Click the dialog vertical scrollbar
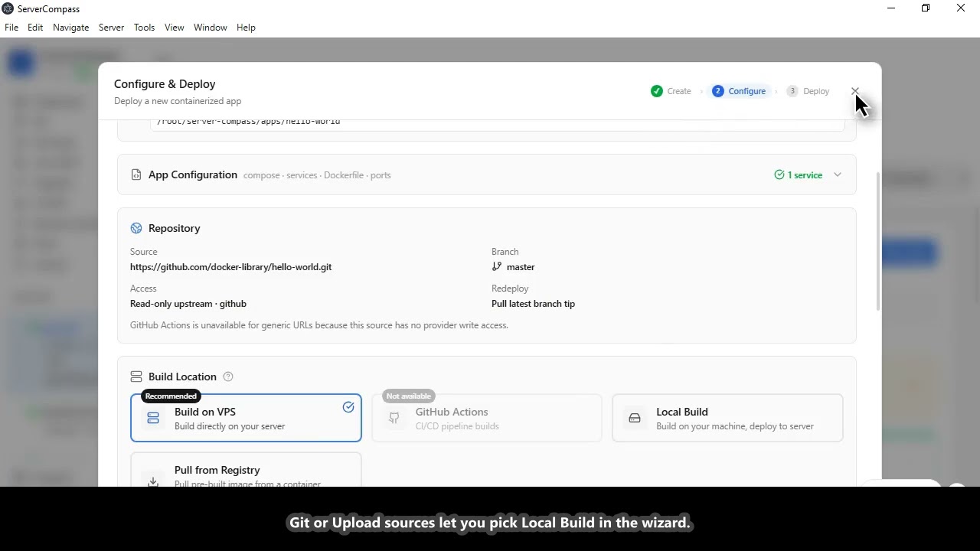 tap(878, 241)
